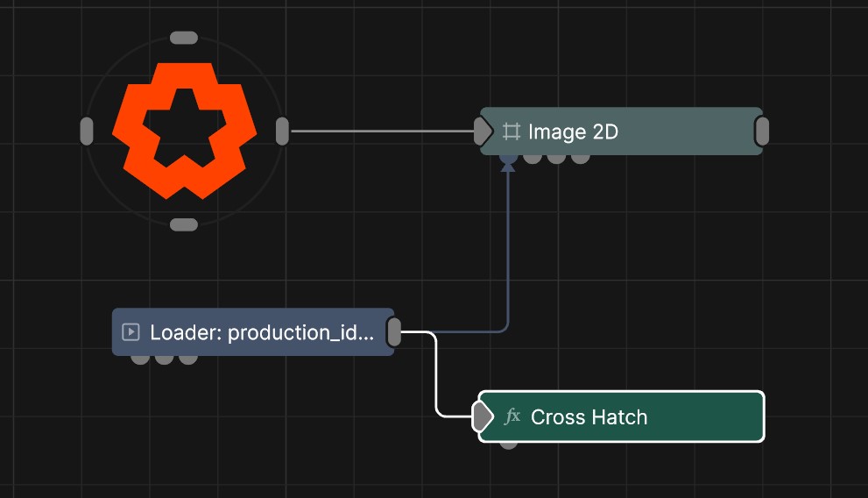Click the last bottom port under Image 2D
This screenshot has width=868, height=498.
[x=580, y=159]
